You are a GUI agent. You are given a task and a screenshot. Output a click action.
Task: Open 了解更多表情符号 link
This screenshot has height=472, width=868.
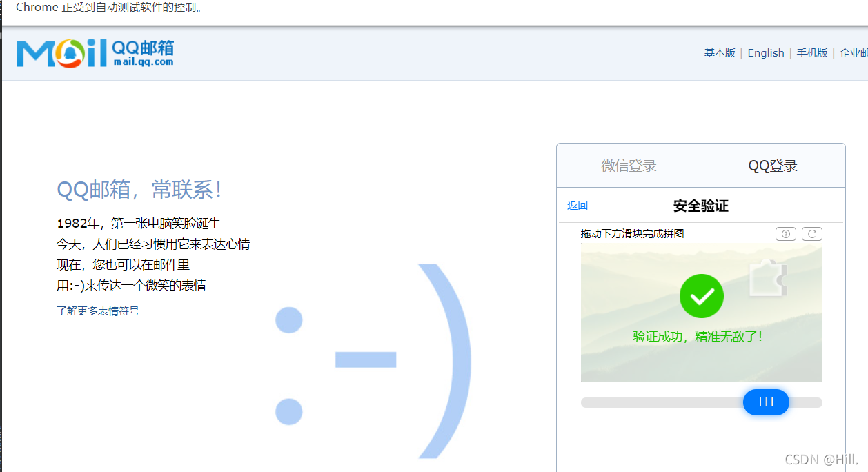point(98,311)
